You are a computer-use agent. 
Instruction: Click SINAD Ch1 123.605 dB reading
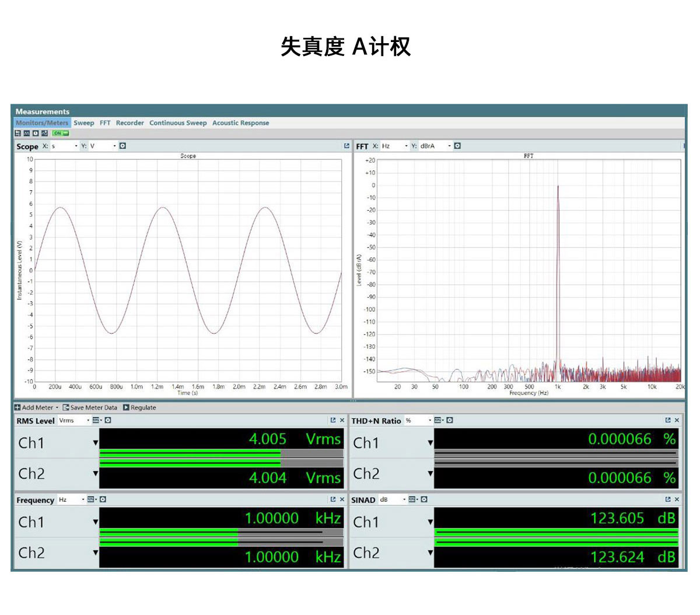tap(633, 518)
